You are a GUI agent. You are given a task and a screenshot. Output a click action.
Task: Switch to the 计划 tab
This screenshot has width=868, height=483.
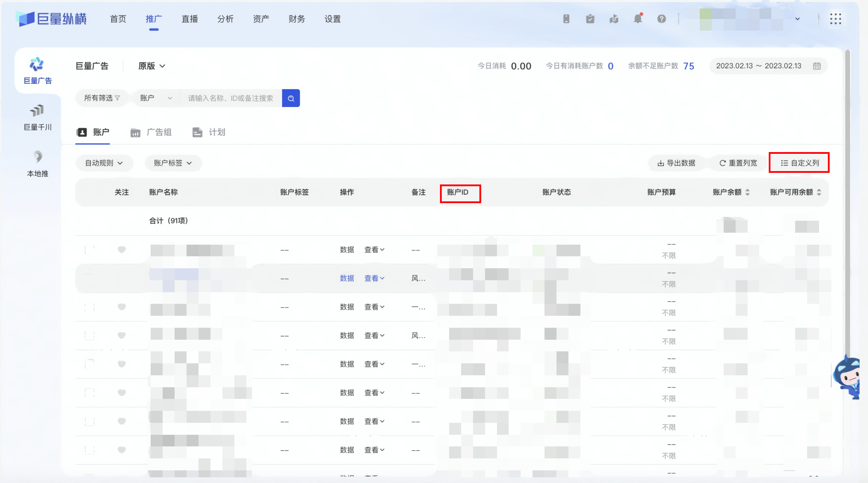(x=209, y=132)
